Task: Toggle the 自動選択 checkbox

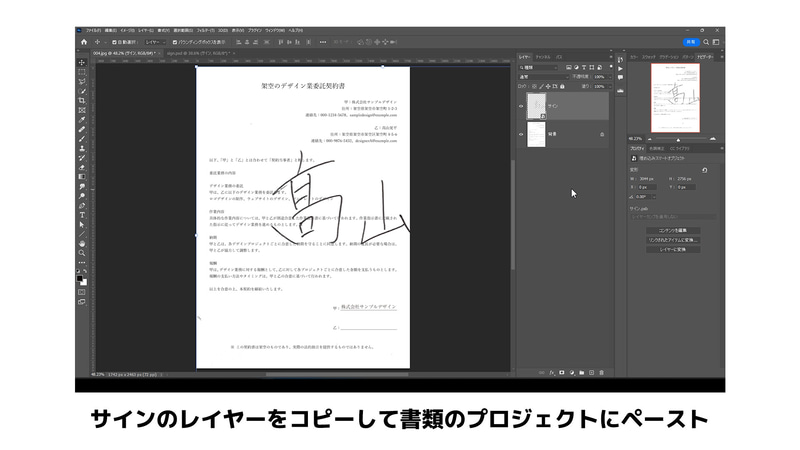Action: tap(114, 42)
